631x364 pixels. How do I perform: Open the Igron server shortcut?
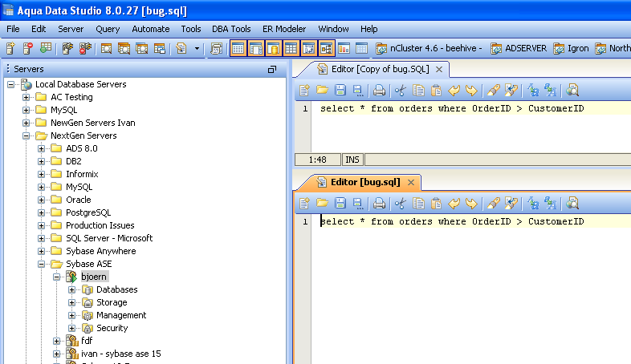(571, 49)
